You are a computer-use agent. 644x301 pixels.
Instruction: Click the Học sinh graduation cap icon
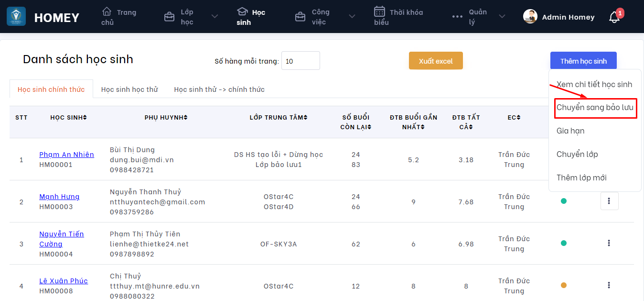[x=243, y=11]
